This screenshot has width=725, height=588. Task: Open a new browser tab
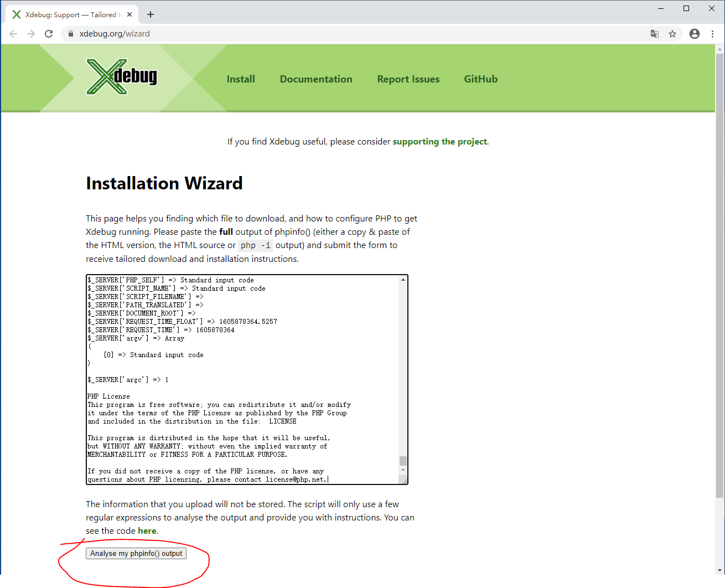pos(150,14)
